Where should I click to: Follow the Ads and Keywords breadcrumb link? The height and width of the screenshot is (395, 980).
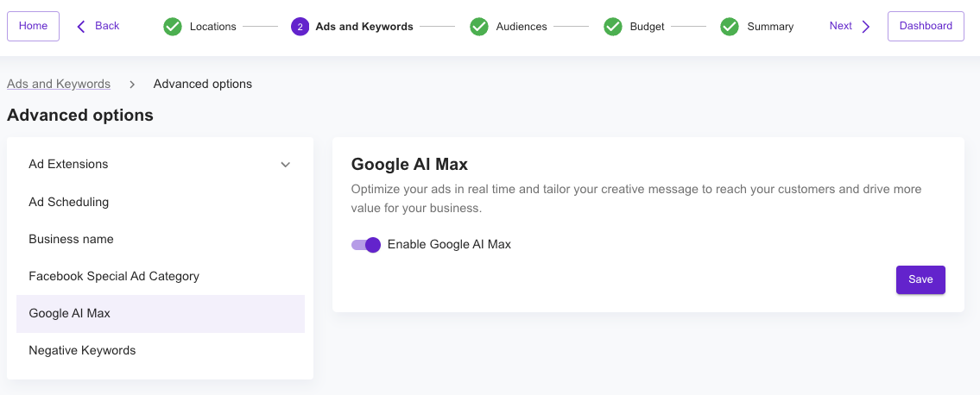click(59, 84)
